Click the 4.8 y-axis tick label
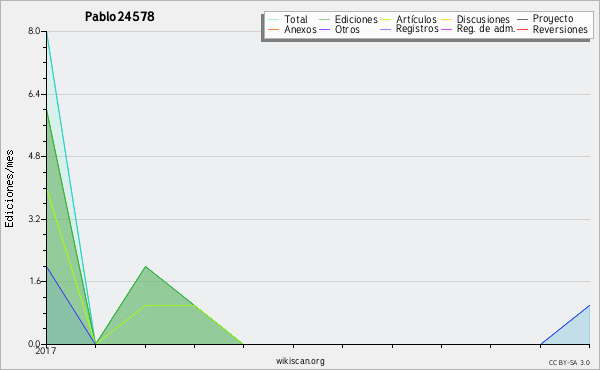Image resolution: width=600 pixels, height=370 pixels. click(x=34, y=156)
